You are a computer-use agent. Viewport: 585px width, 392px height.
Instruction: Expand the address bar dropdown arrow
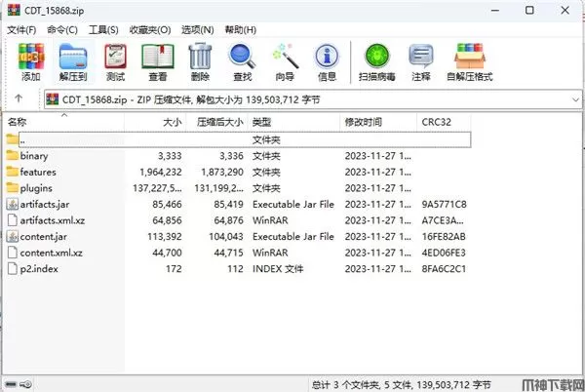575,99
